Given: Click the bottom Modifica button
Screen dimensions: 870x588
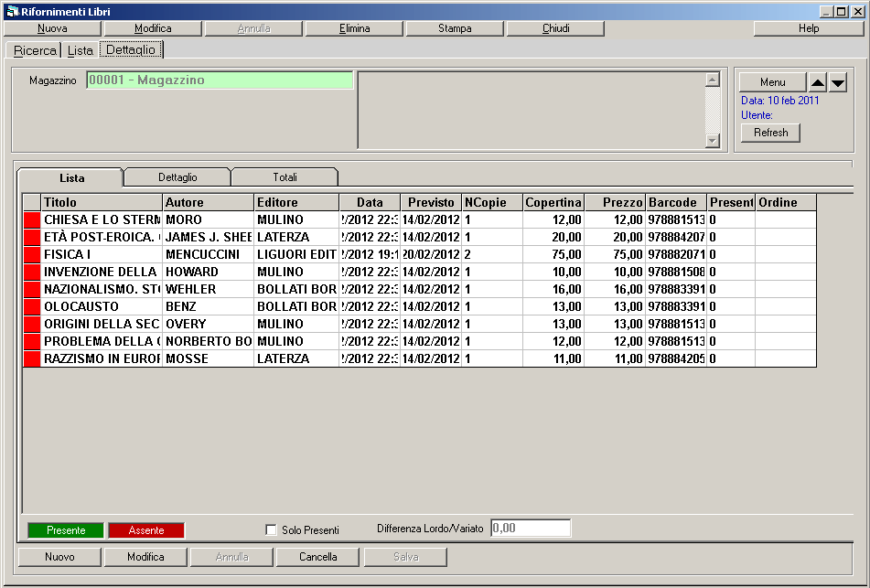Looking at the screenshot, I should pos(145,557).
